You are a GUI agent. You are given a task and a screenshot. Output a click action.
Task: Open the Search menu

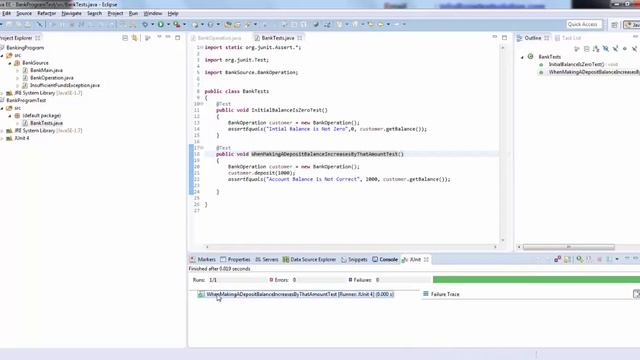(94, 13)
